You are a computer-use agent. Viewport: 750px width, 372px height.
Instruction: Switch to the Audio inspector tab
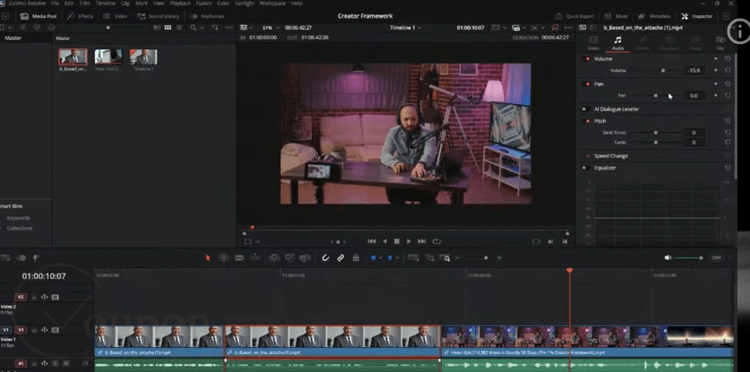(618, 43)
